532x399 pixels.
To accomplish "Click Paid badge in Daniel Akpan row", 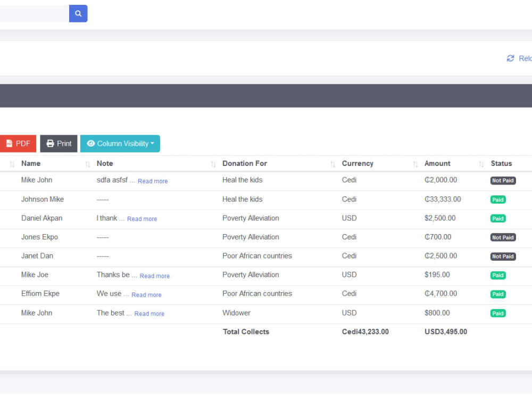I will tap(498, 219).
